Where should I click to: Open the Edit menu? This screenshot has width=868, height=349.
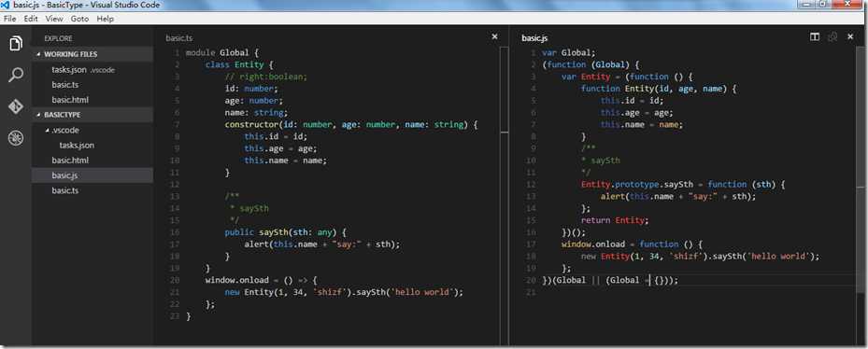[x=31, y=19]
